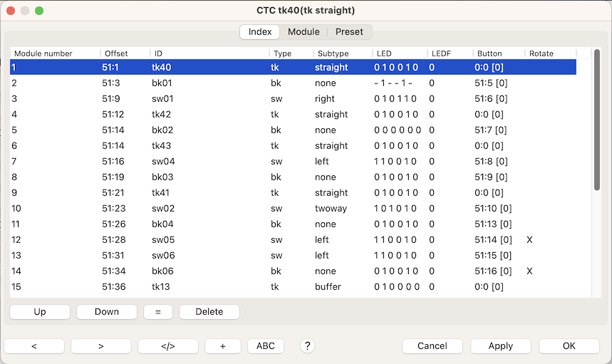Screen dimensions: 612x364
Task: Open the Preset tab
Action: pos(349,32)
